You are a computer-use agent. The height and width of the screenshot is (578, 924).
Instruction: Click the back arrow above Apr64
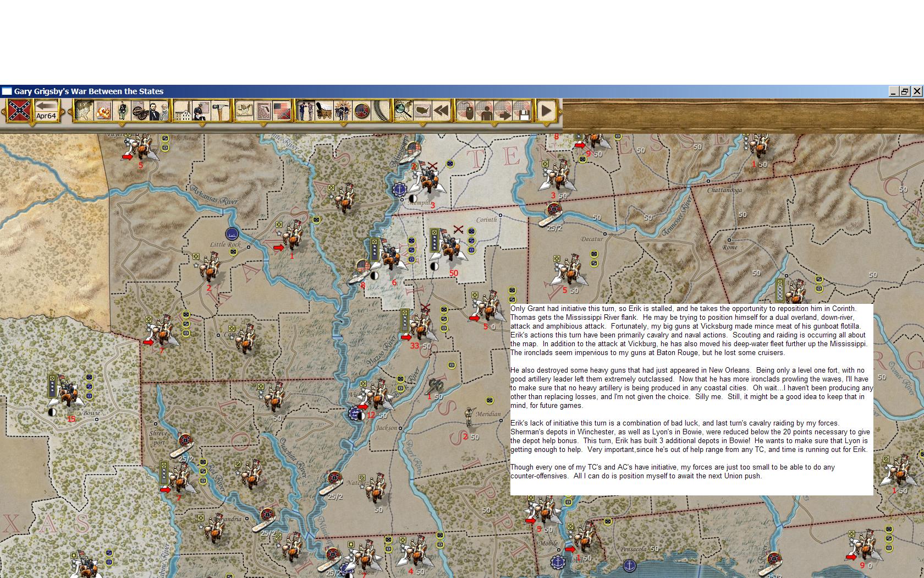coord(47,106)
